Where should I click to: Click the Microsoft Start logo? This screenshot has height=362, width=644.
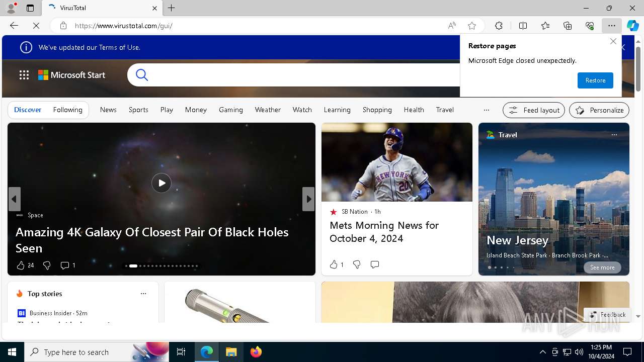point(72,75)
